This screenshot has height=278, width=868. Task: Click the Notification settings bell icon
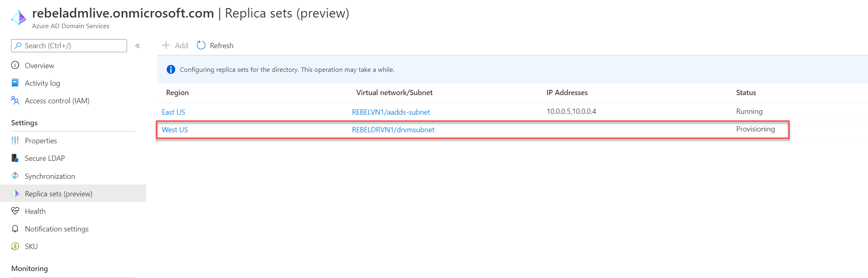[15, 229]
